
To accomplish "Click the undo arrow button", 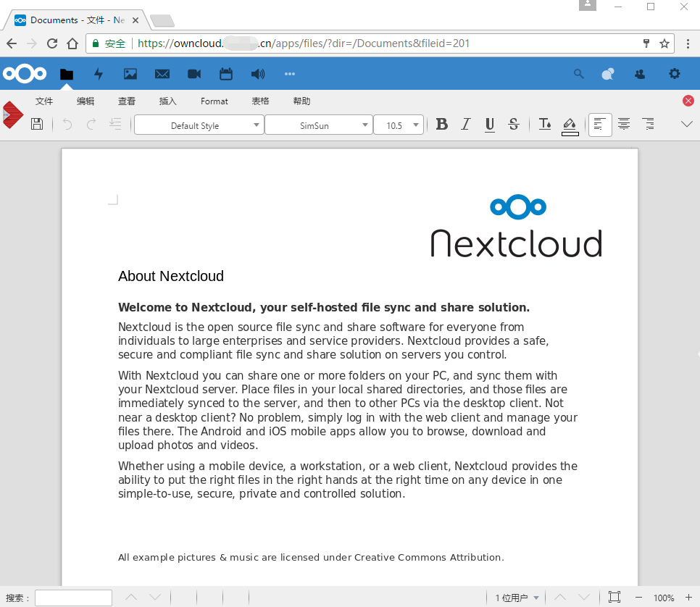I will (x=67, y=124).
